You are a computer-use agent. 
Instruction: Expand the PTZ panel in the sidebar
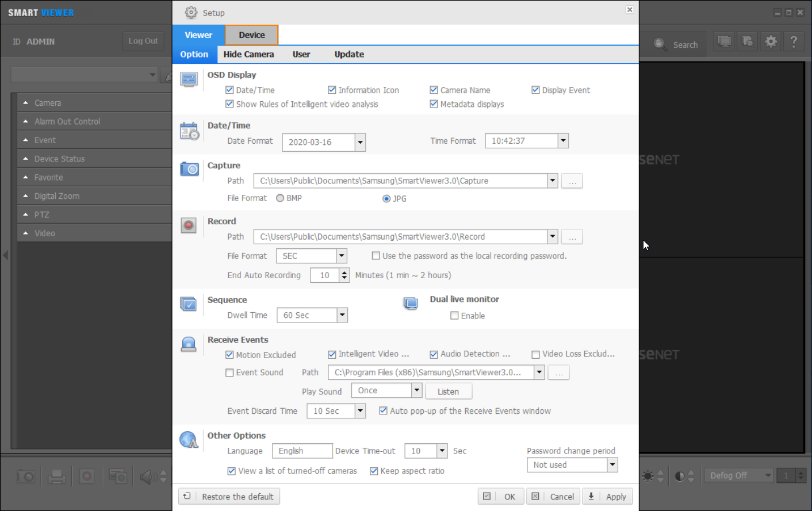pyautogui.click(x=94, y=214)
